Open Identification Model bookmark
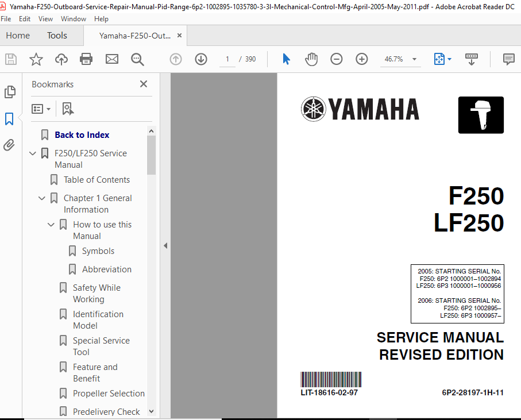 pos(98,320)
